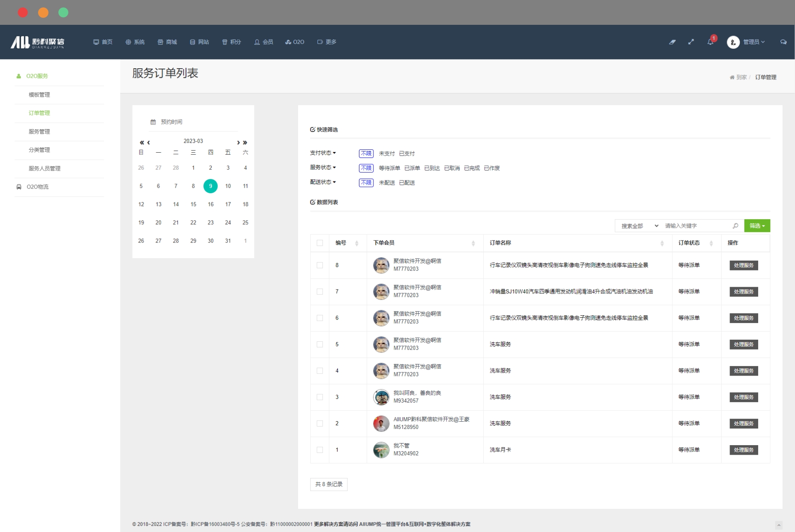Open the green 筛选 filter dropdown button
This screenshot has width=795, height=532.
pyautogui.click(x=757, y=226)
